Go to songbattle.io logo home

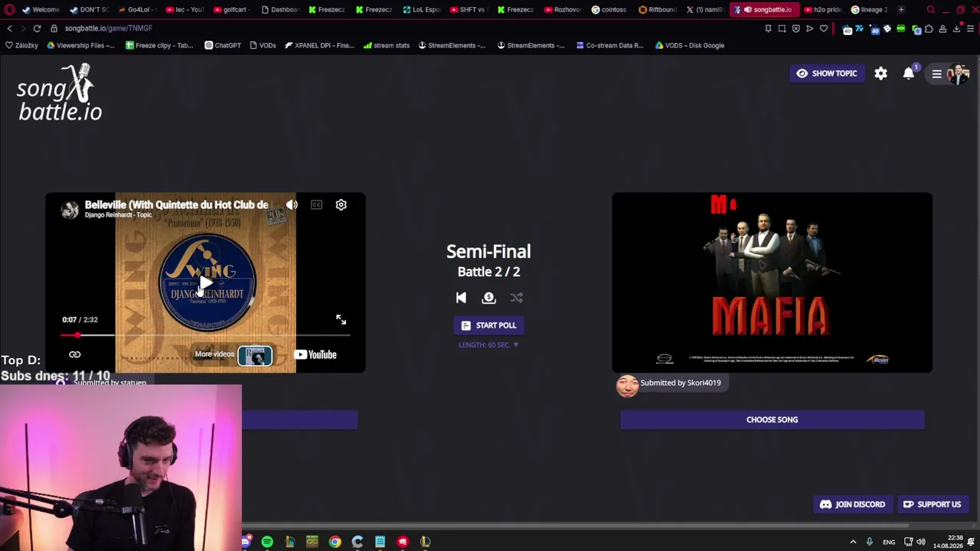(60, 93)
